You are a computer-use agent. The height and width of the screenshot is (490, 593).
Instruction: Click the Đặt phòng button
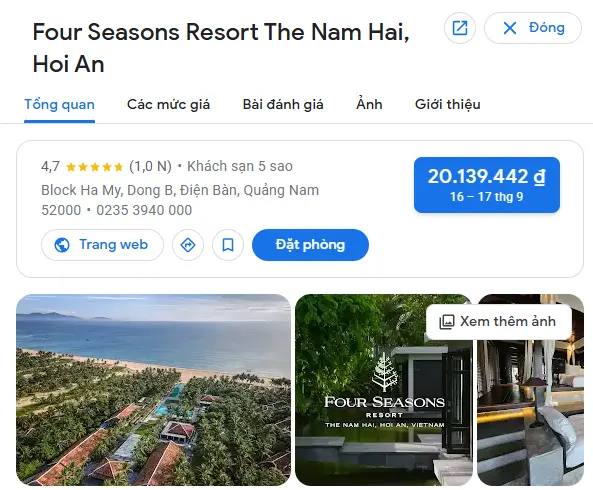pyautogui.click(x=310, y=245)
